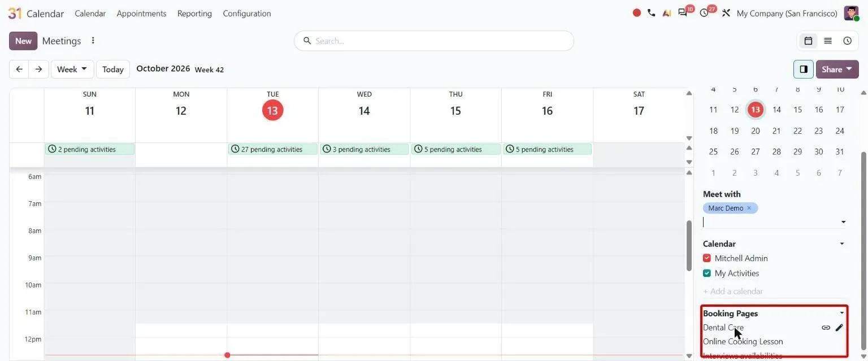Open the Dental Care booking page
This screenshot has width=868, height=361.
[723, 328]
